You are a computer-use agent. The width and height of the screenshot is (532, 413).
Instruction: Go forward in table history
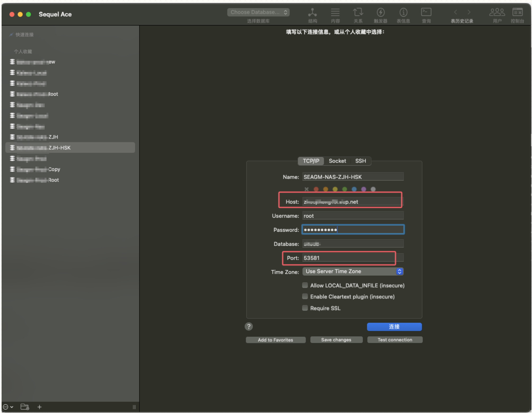469,12
